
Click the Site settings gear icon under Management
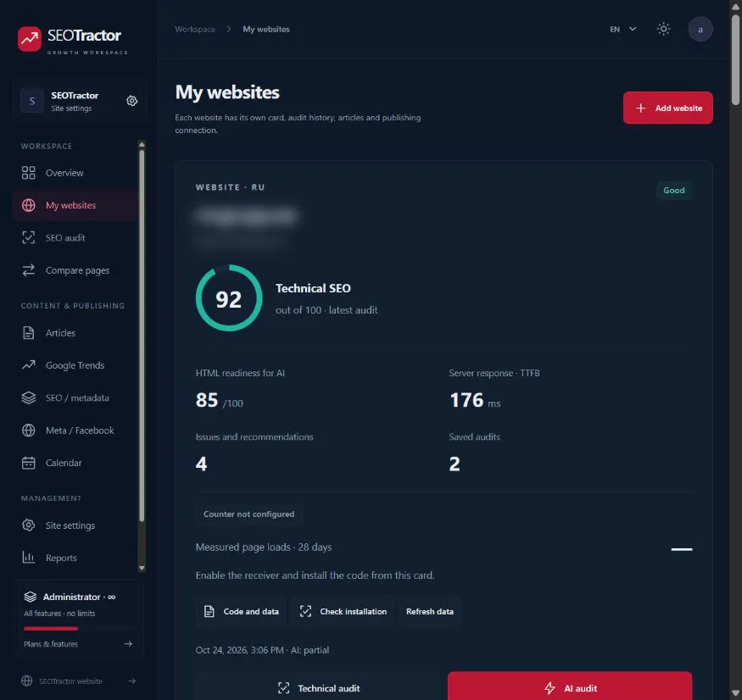(28, 525)
